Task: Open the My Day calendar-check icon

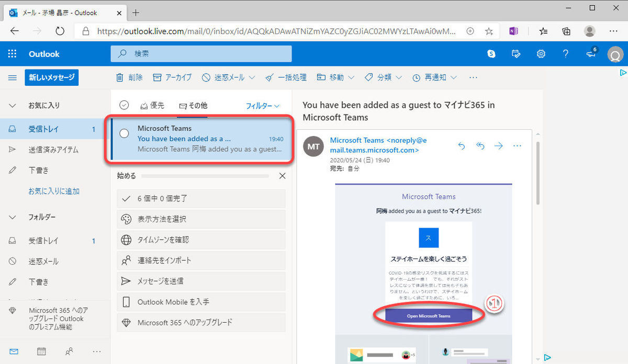Action: tap(517, 54)
